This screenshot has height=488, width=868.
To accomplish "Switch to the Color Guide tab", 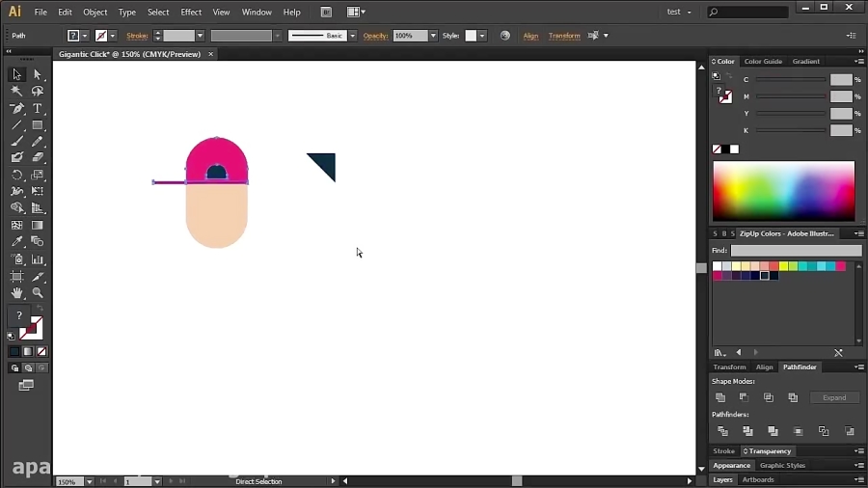I will (x=763, y=62).
